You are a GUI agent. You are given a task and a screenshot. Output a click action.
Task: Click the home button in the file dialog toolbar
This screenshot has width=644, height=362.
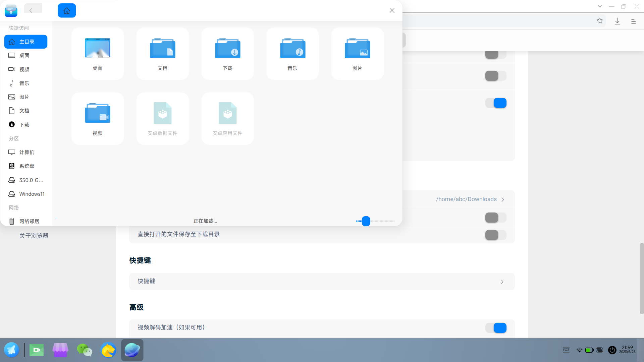point(67,10)
